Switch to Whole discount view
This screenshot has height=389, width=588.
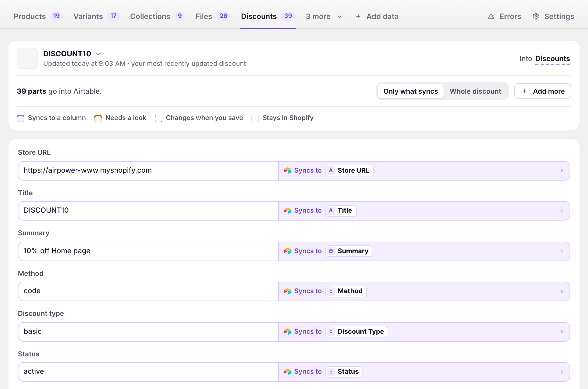475,91
